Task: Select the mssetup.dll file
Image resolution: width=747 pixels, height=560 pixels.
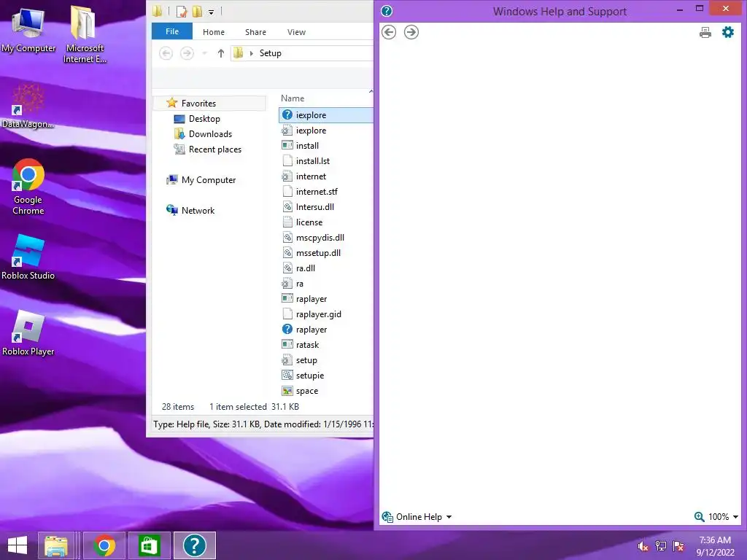Action: 318,252
